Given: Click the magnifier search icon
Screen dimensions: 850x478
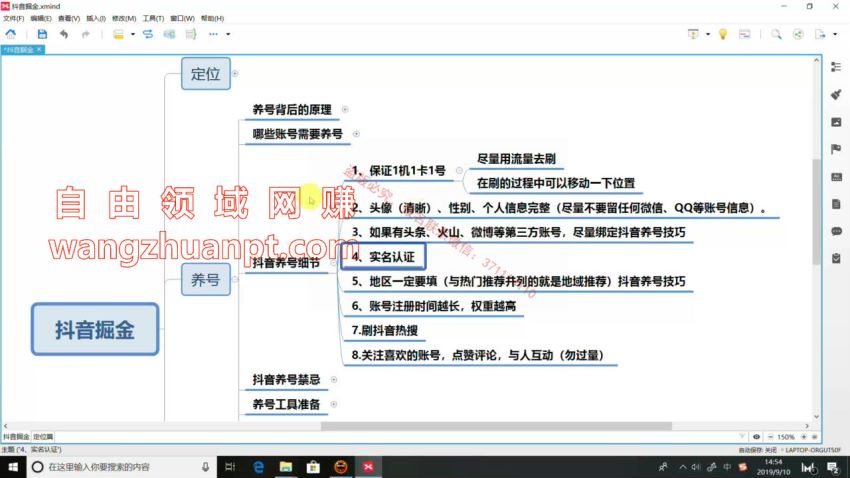Looking at the screenshot, I should 776,34.
